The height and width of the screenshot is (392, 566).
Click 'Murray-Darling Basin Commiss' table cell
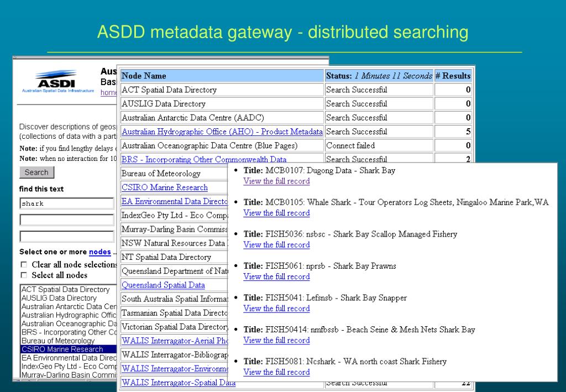click(x=174, y=229)
